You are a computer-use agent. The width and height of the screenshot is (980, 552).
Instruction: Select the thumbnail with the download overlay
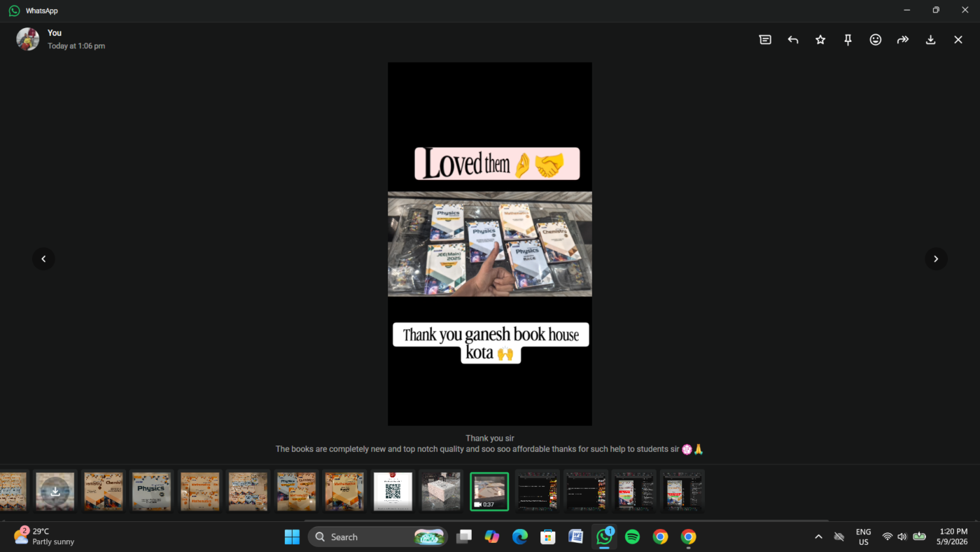55,491
